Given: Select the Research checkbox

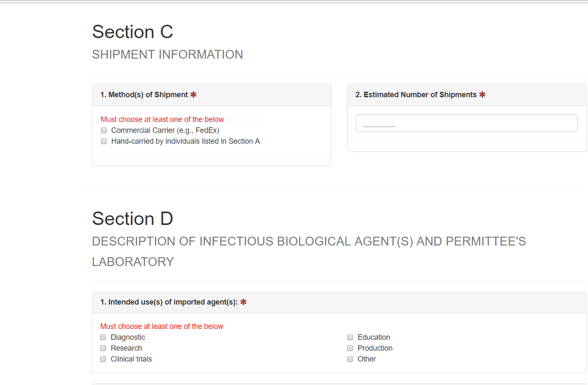Looking at the screenshot, I should pyautogui.click(x=103, y=348).
